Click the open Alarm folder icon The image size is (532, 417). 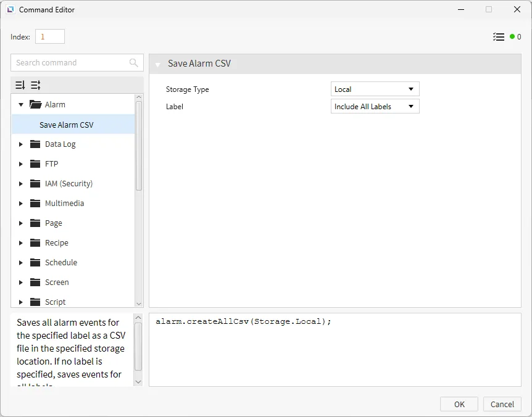click(x=35, y=105)
